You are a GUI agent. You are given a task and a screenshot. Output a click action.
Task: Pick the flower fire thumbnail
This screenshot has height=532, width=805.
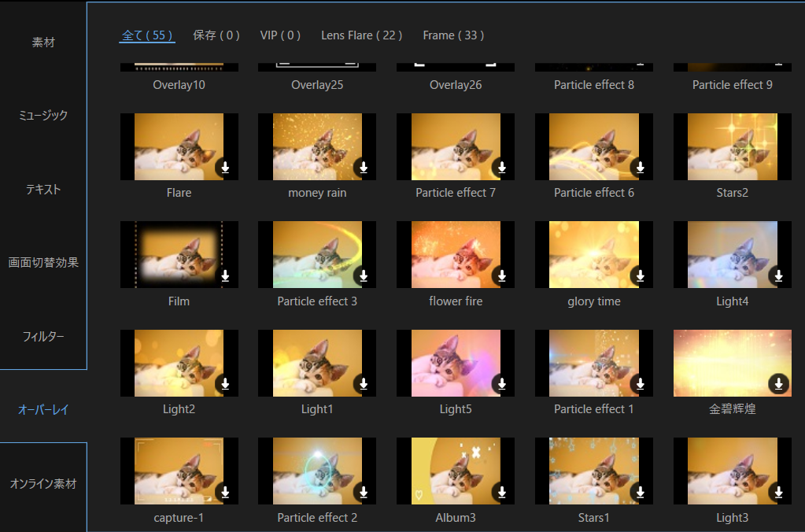456,255
